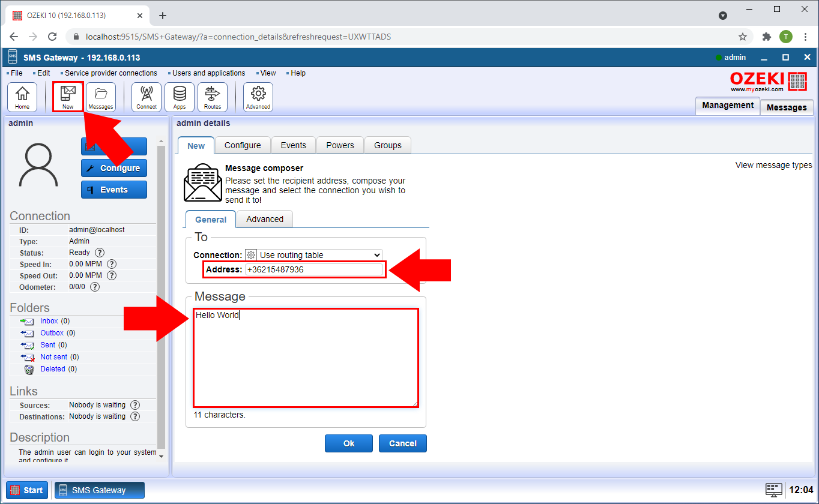Click the browser address bar
The image size is (819, 504).
click(408, 37)
